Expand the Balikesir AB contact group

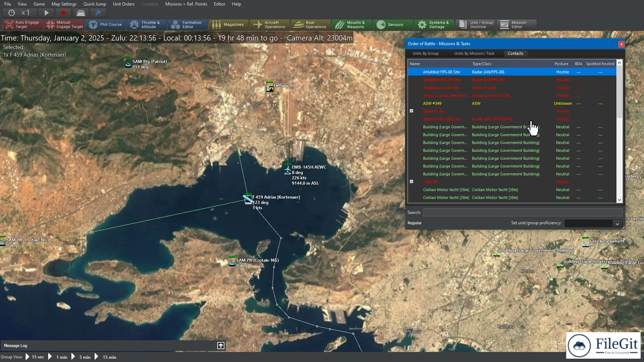[412, 111]
